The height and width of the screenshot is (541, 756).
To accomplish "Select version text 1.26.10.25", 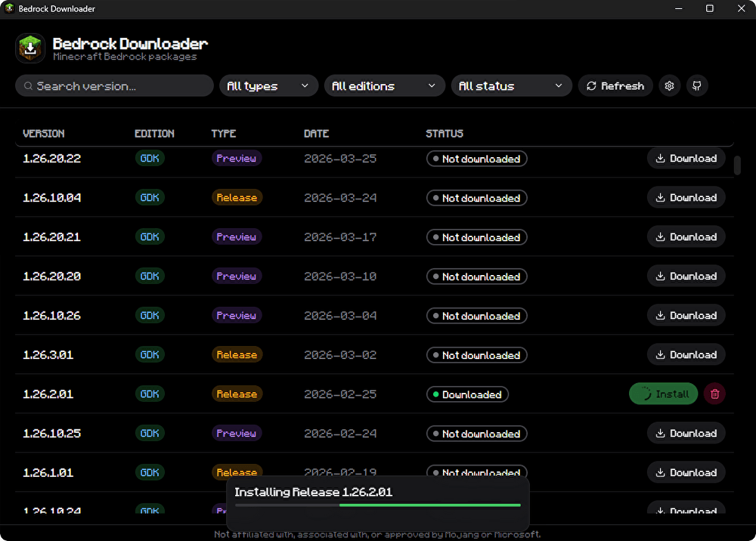I will 52,433.
